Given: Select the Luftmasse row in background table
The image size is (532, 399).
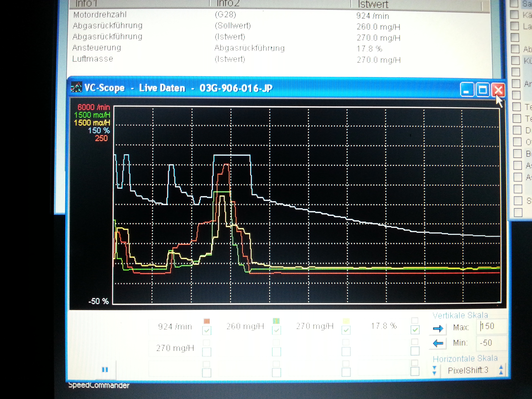Looking at the screenshot, I should pyautogui.click(x=279, y=59).
